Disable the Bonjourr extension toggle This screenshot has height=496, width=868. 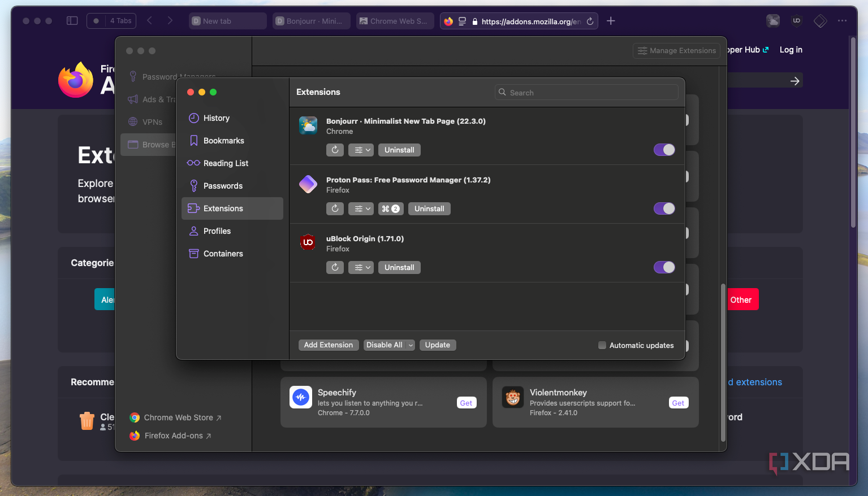(x=664, y=150)
